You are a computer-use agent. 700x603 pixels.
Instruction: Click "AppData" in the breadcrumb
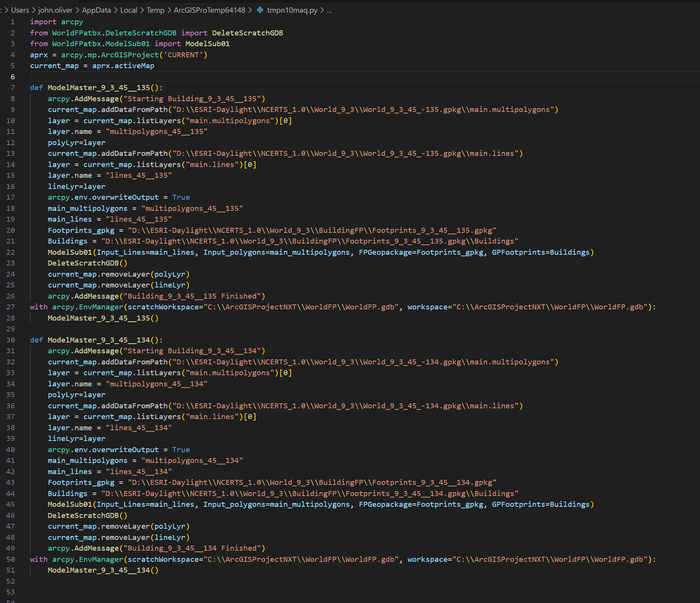coord(96,10)
